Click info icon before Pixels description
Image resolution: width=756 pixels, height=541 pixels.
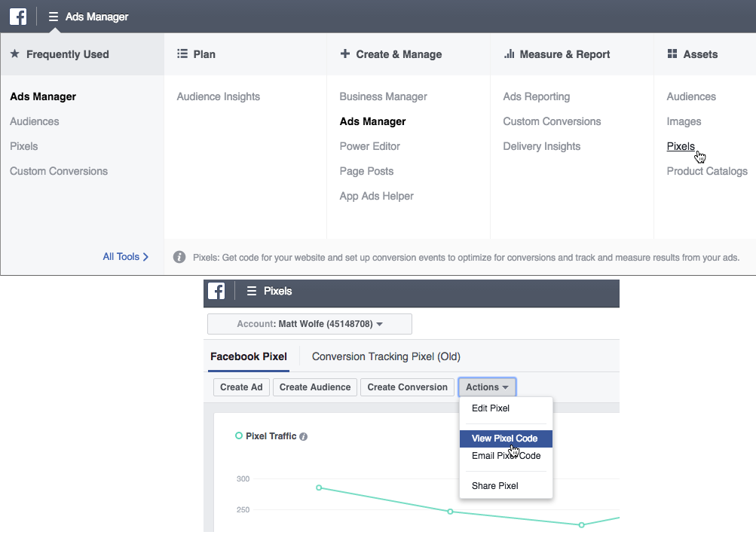(179, 257)
